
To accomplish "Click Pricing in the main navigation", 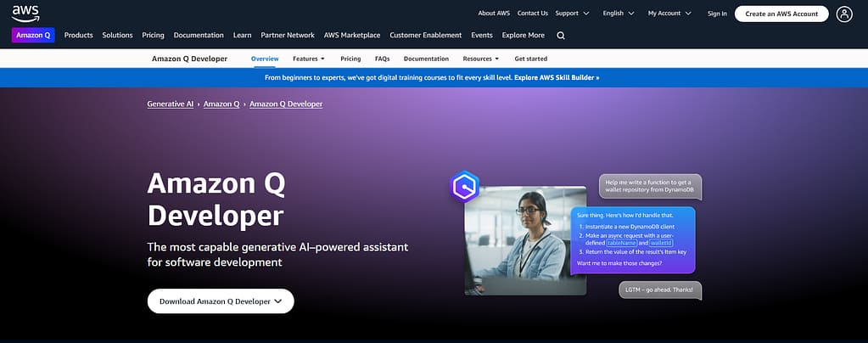I will 153,36.
